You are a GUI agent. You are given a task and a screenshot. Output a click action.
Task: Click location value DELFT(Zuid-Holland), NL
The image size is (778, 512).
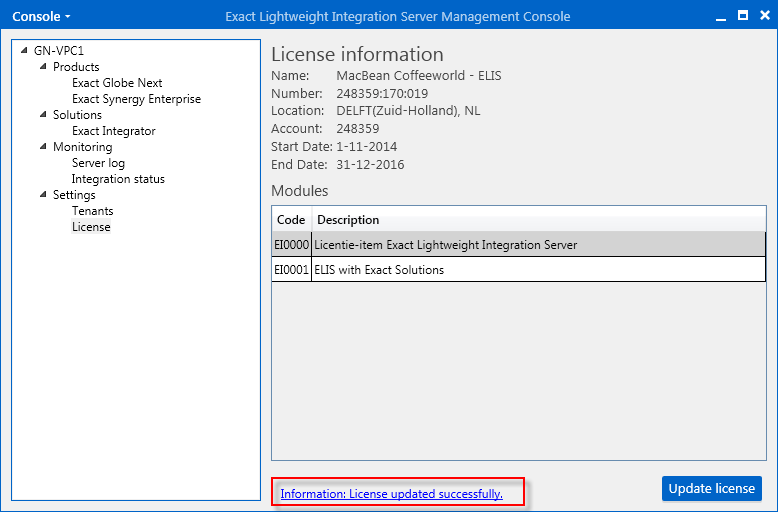(x=408, y=111)
